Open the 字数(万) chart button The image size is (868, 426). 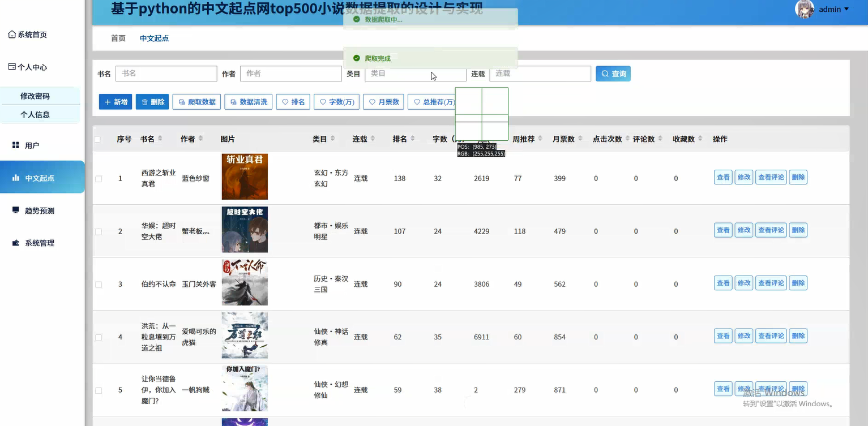(336, 102)
